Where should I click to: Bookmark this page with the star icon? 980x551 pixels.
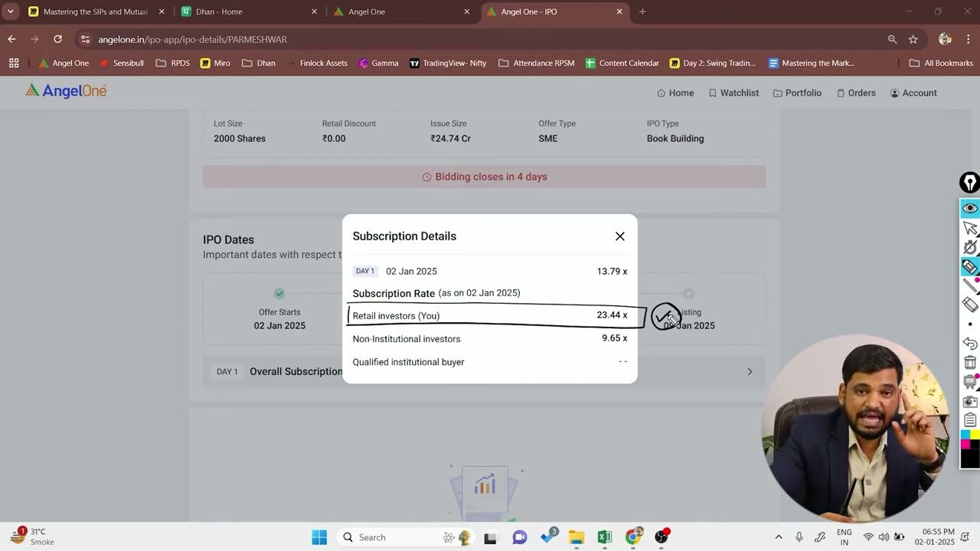coord(913,39)
